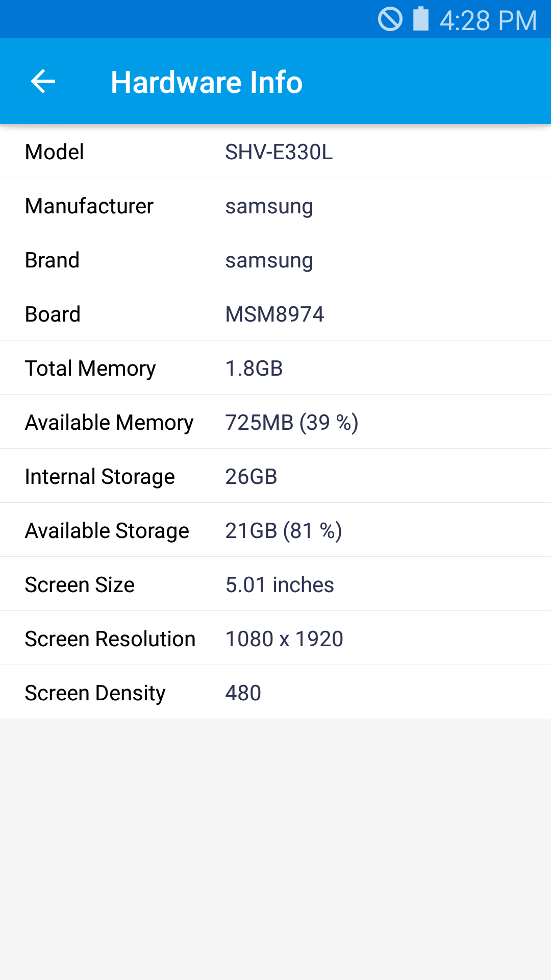Click the 725MB (39 %) memory value
This screenshot has height=980, width=551.
point(292,422)
